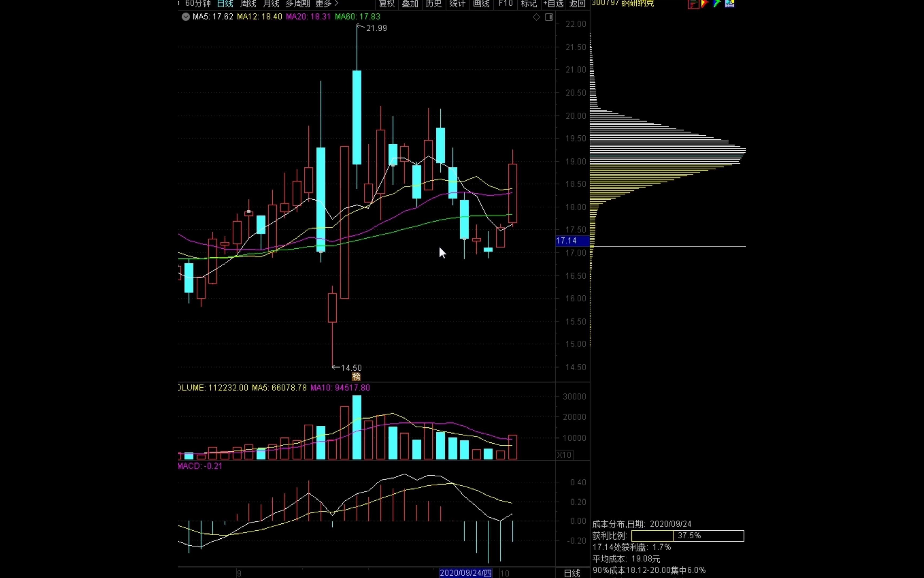The width and height of the screenshot is (924, 578).
Task: Click the MA12: 18.40 indicator label
Action: (x=259, y=17)
